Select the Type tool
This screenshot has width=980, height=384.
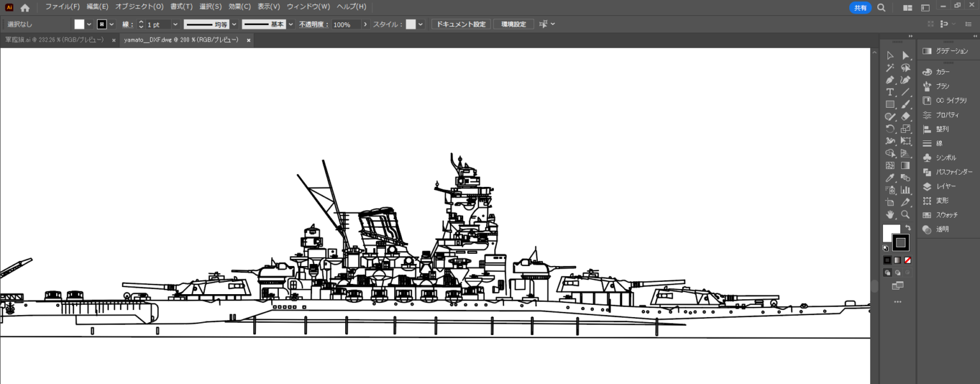click(x=890, y=92)
